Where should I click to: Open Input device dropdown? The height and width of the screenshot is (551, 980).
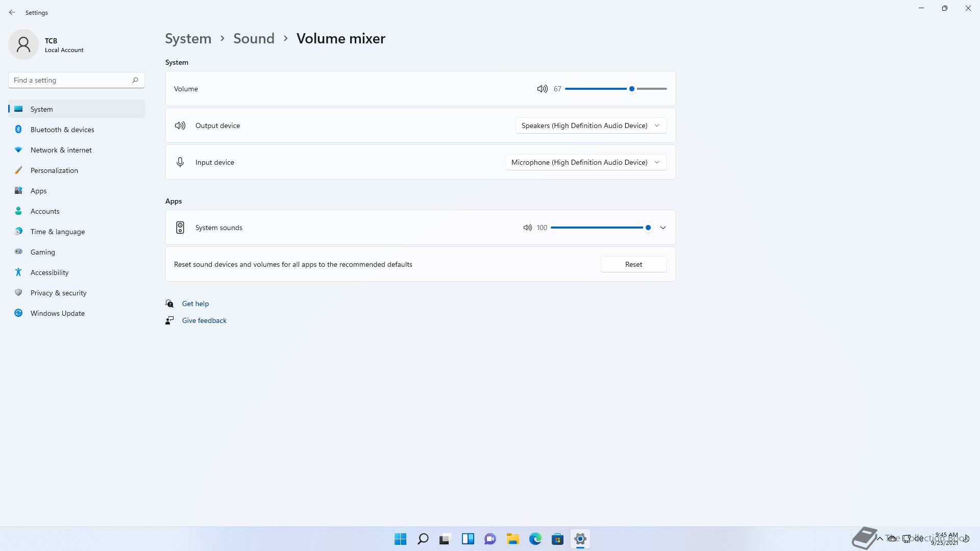pos(586,162)
